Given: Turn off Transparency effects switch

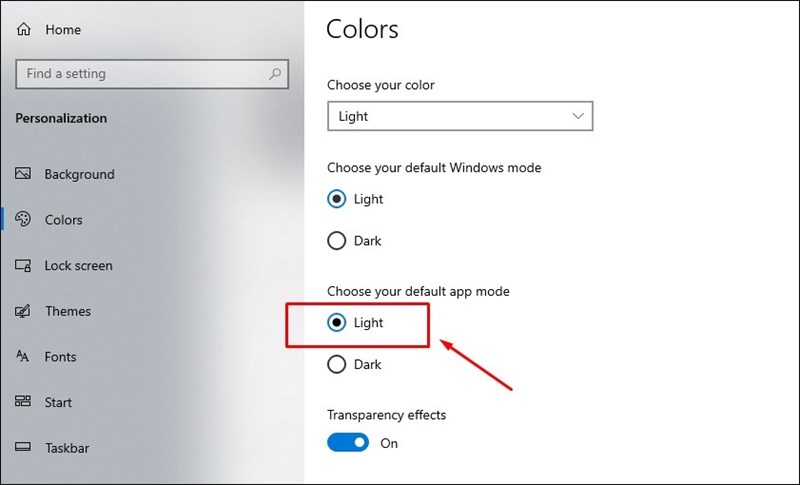Looking at the screenshot, I should tap(348, 443).
